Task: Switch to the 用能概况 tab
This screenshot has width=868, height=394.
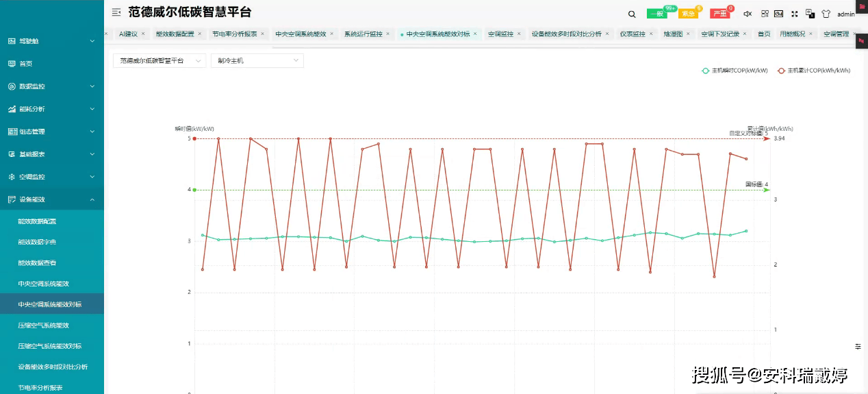Action: [792, 34]
